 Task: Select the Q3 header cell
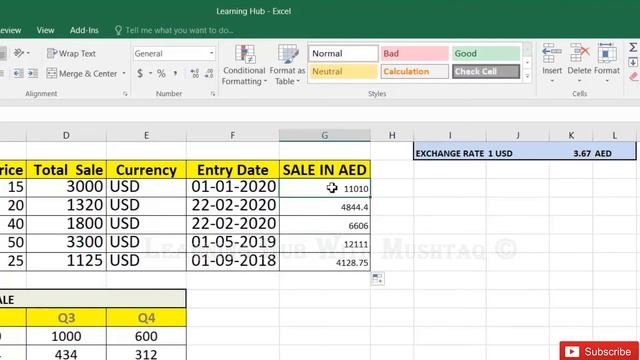[66, 318]
